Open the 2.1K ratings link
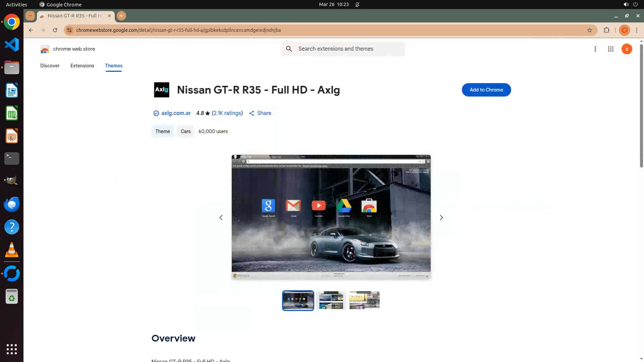This screenshot has height=362, width=644. [227, 113]
